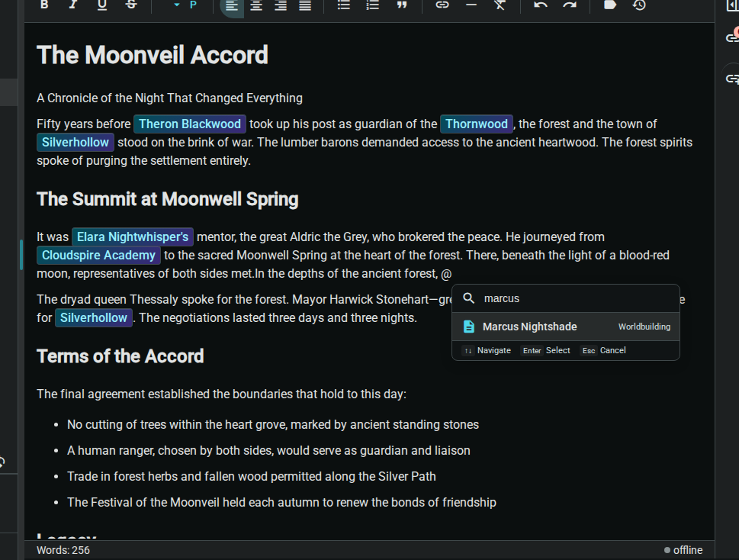Apply blockquote formatting
739x560 pixels.
click(x=402, y=5)
